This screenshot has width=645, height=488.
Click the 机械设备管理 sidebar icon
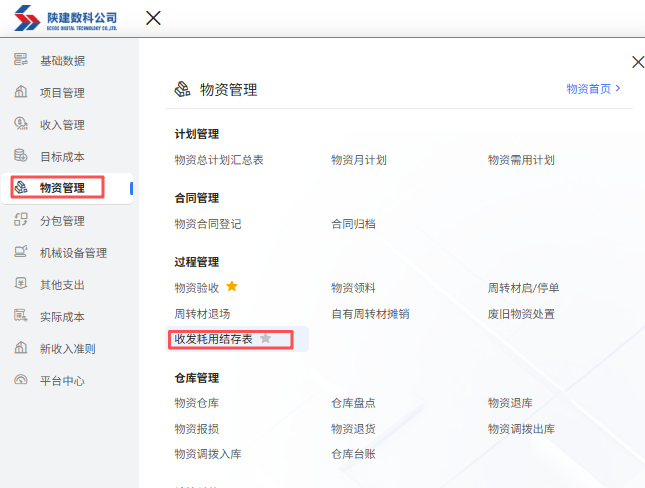click(x=20, y=252)
